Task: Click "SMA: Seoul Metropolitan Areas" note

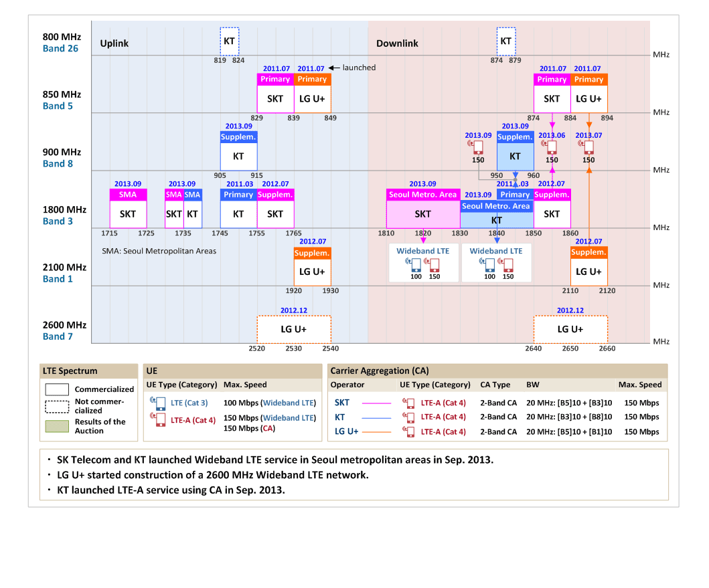Action: pyautogui.click(x=159, y=251)
